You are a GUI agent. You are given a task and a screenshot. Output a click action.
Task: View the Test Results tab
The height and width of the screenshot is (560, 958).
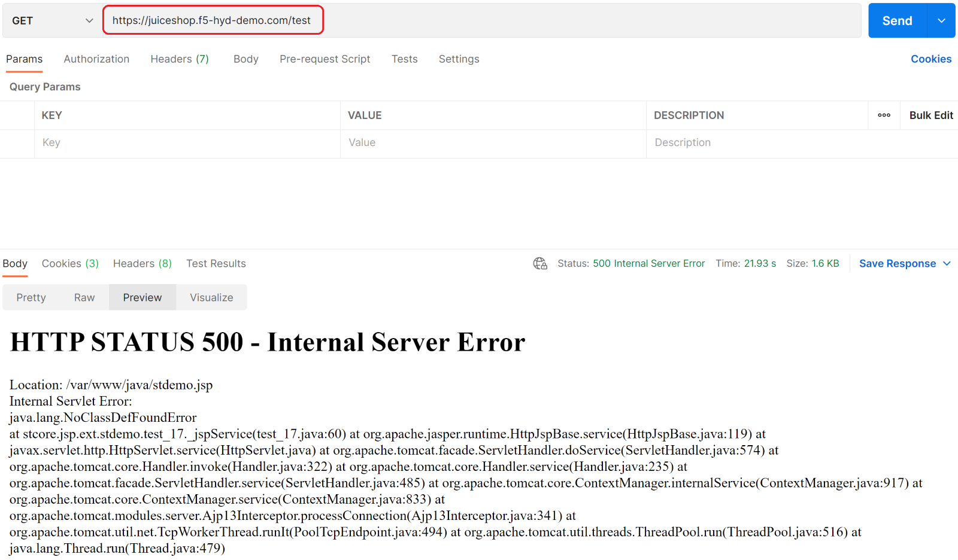click(216, 264)
